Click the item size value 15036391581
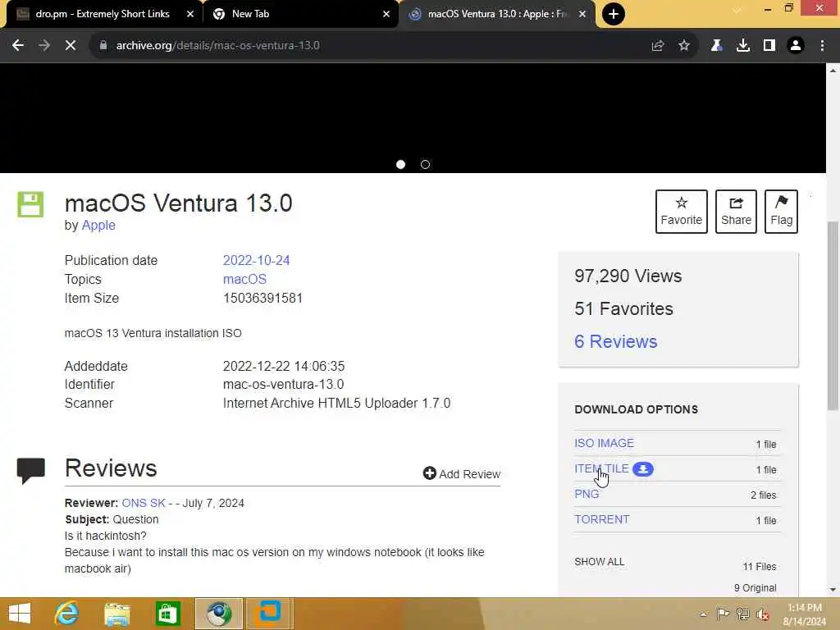Screen dimensions: 840x630 [262, 298]
